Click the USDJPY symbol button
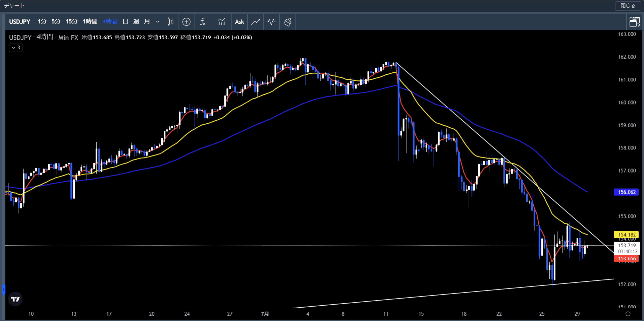 click(19, 22)
